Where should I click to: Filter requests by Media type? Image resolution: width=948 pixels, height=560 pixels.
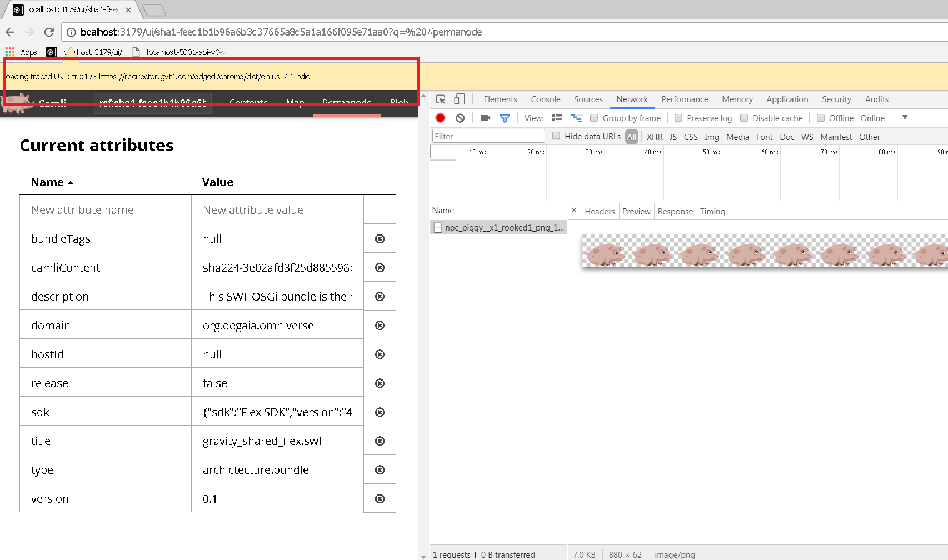pyautogui.click(x=737, y=137)
